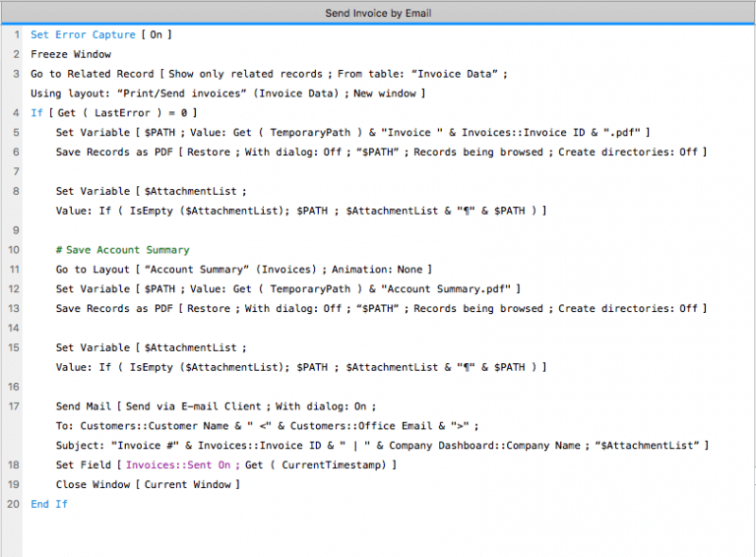This screenshot has height=557, width=756.
Task: Select the Set Error Capture [ On ] step
Action: point(101,34)
